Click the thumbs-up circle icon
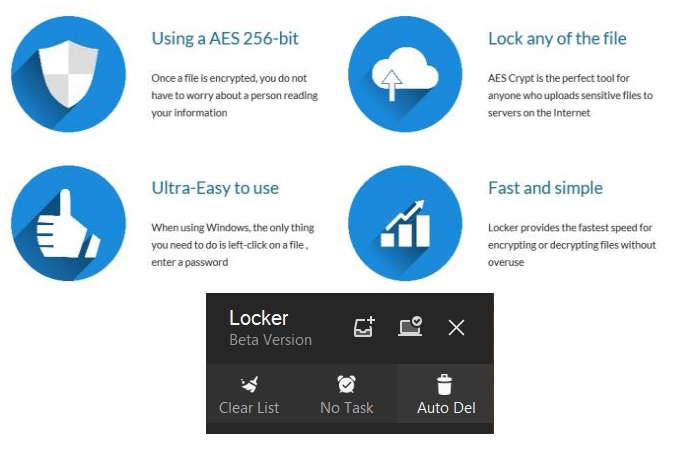681x459 pixels. tap(68, 222)
